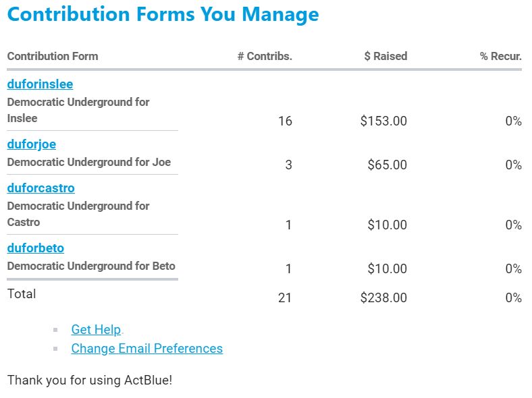532x398 pixels.
Task: Select the $65.00 raised amount for Joe
Action: pyautogui.click(x=387, y=165)
